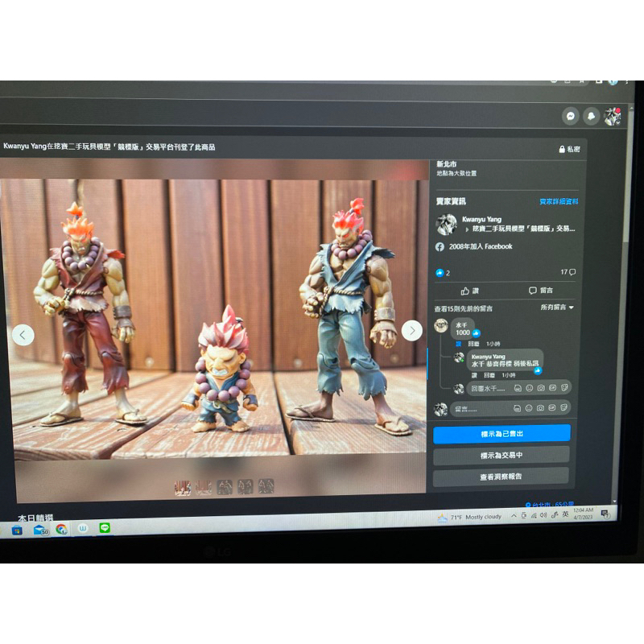Open commenter 水千 avatar
Viewport: 644px width, 644px height.
click(441, 326)
